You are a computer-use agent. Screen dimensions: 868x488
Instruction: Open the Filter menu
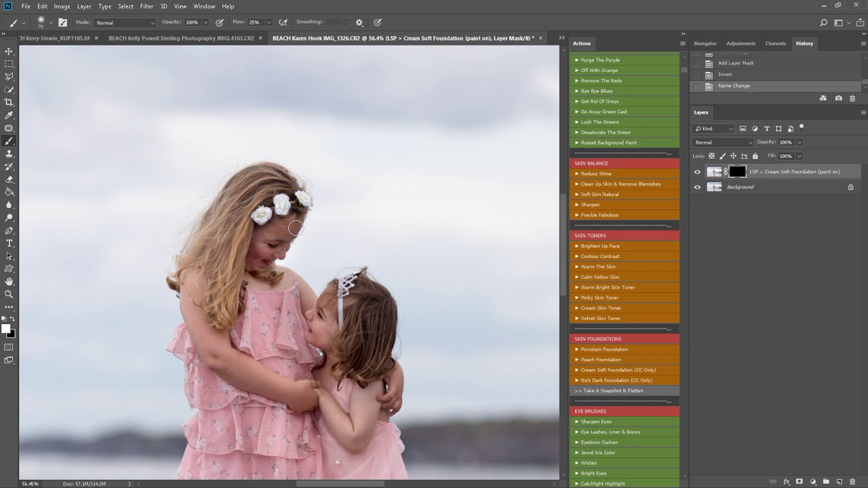pyautogui.click(x=146, y=6)
